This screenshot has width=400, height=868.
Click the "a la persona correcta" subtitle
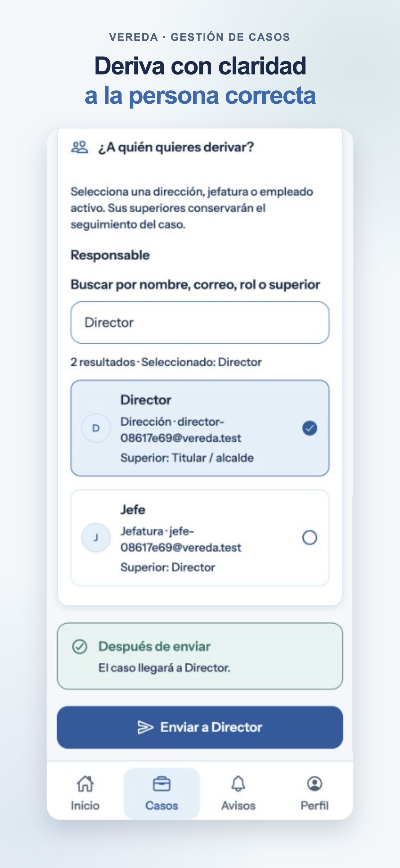click(x=200, y=95)
